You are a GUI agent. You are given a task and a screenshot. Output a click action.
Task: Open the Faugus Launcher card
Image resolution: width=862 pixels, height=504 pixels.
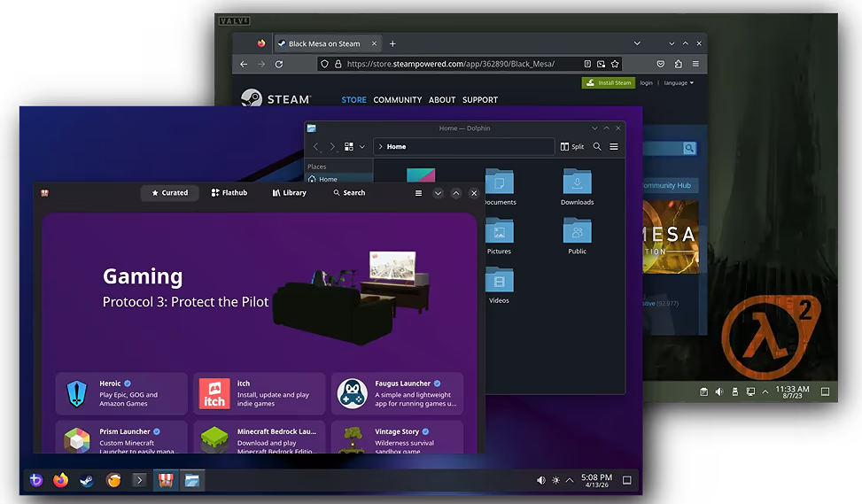(397, 393)
